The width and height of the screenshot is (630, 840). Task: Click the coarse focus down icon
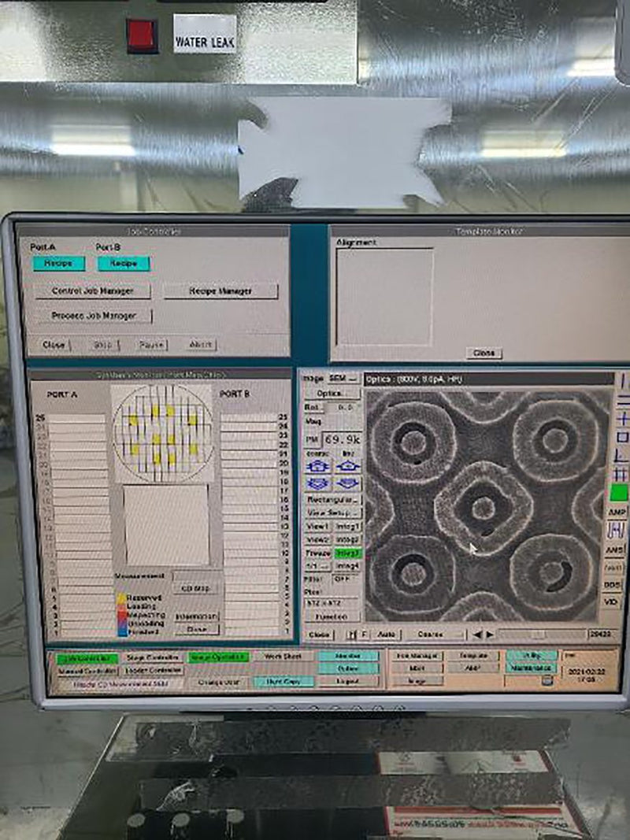(x=317, y=483)
